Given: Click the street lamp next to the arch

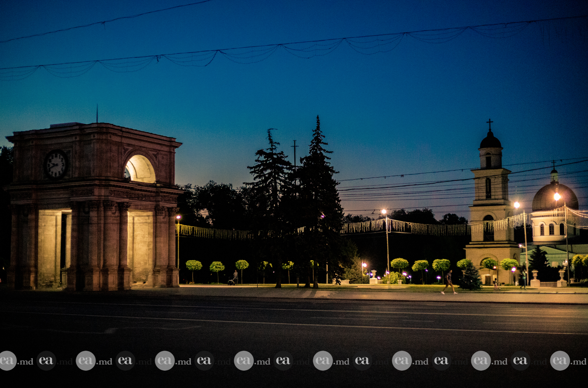Looking at the screenshot, I should [x=178, y=218].
